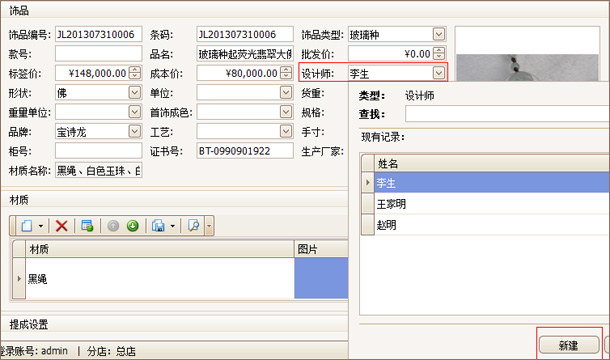Open the 设计师 dropdown arrow
The height and width of the screenshot is (360, 610).
tap(439, 73)
